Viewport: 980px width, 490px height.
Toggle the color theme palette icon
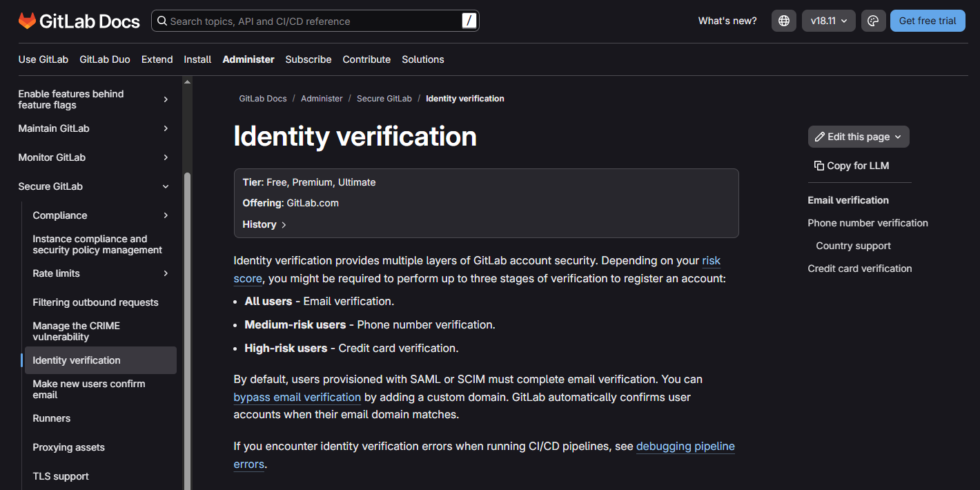pos(873,21)
